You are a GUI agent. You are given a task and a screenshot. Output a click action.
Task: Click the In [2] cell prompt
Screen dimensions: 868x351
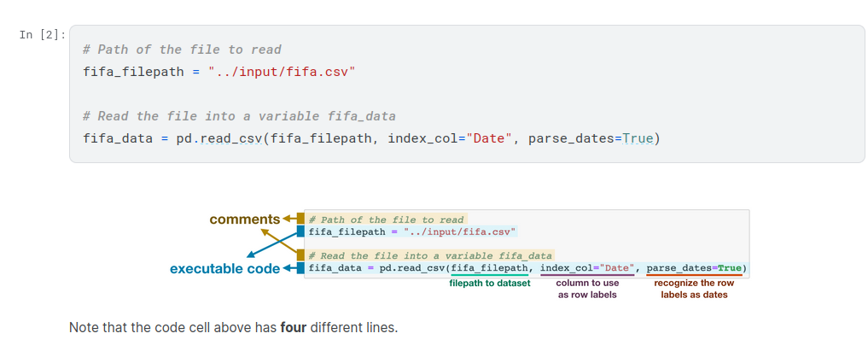[x=42, y=34]
